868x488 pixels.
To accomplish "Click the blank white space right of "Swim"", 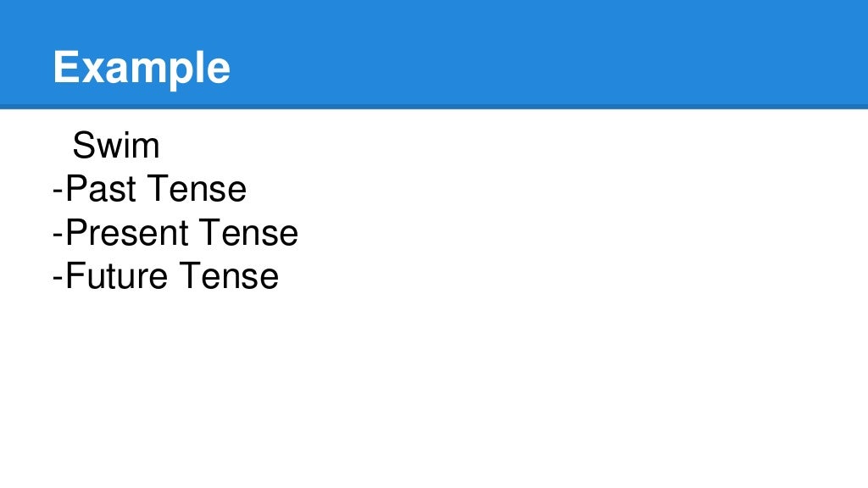I will coord(424,146).
